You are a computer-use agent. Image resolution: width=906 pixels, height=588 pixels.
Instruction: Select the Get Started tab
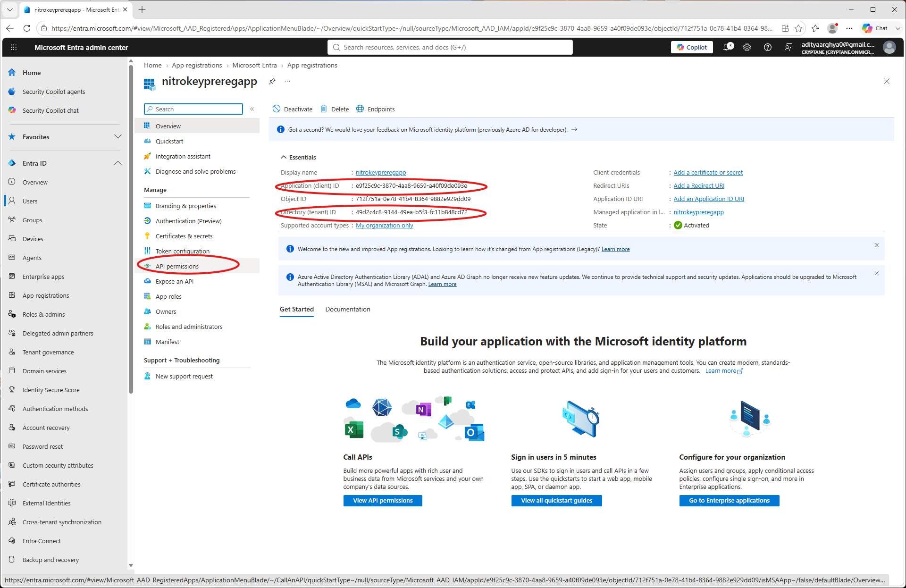point(297,309)
